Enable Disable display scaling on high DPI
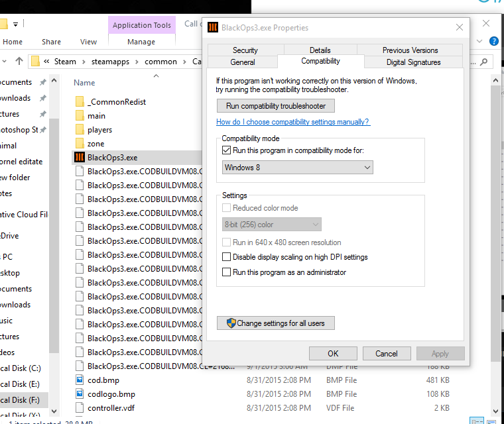The width and height of the screenshot is (504, 424). (x=226, y=257)
